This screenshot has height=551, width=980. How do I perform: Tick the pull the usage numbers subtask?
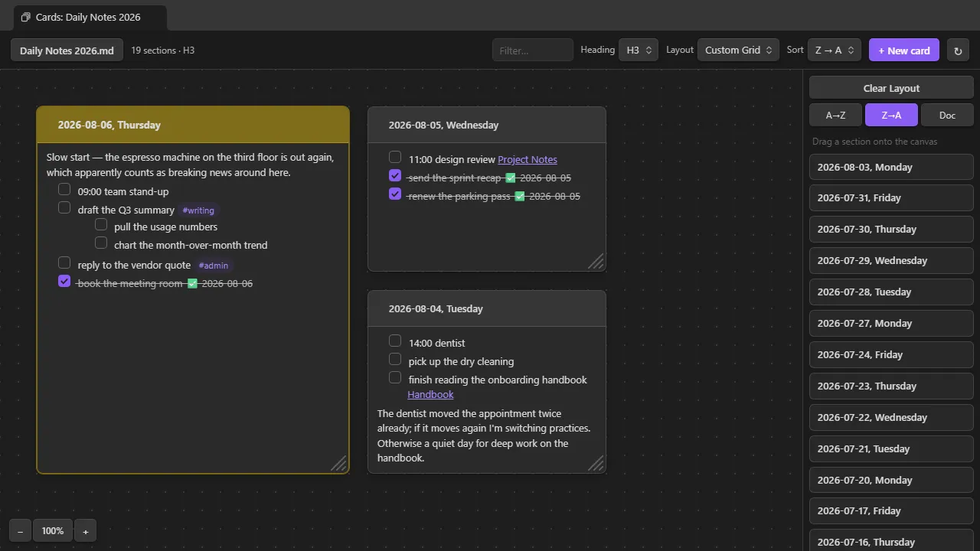[101, 225]
